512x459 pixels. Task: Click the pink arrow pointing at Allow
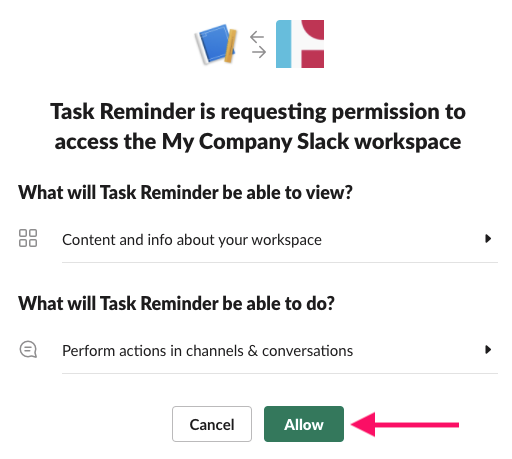[405, 424]
